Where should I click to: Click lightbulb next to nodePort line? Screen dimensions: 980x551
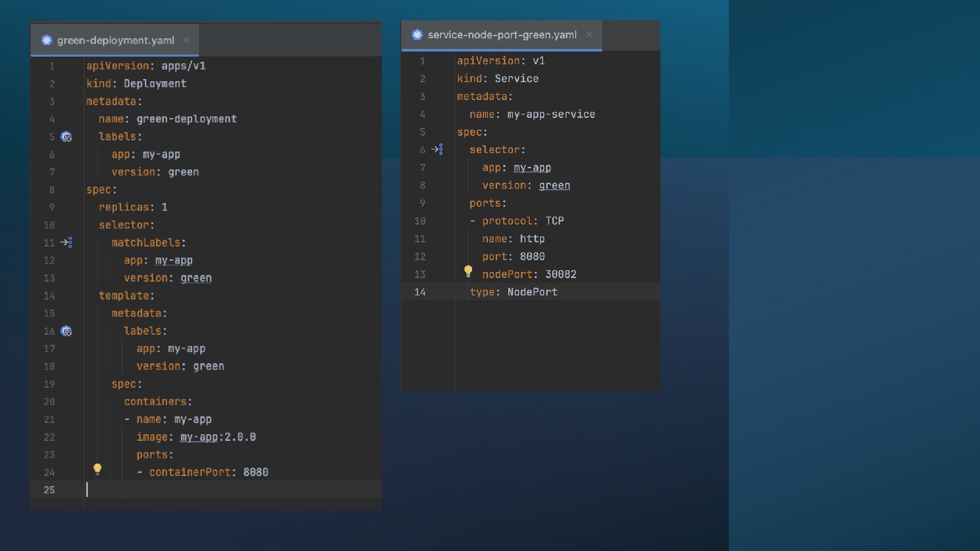468,271
